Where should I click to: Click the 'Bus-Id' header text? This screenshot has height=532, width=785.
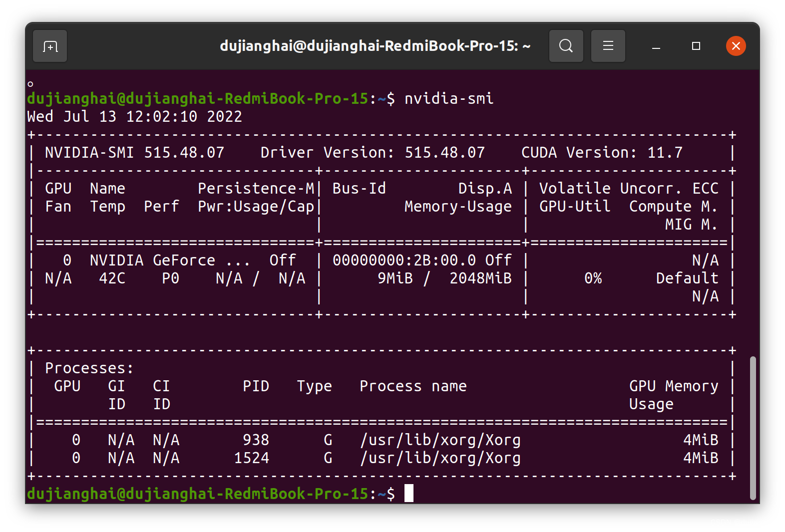[359, 188]
